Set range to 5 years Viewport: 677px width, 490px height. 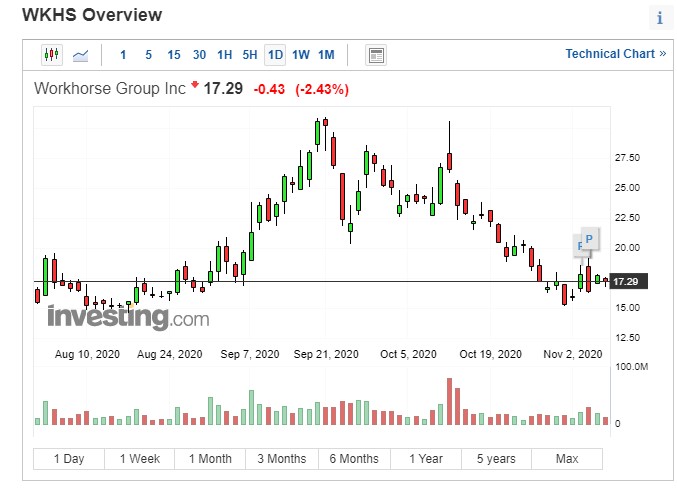click(x=496, y=459)
